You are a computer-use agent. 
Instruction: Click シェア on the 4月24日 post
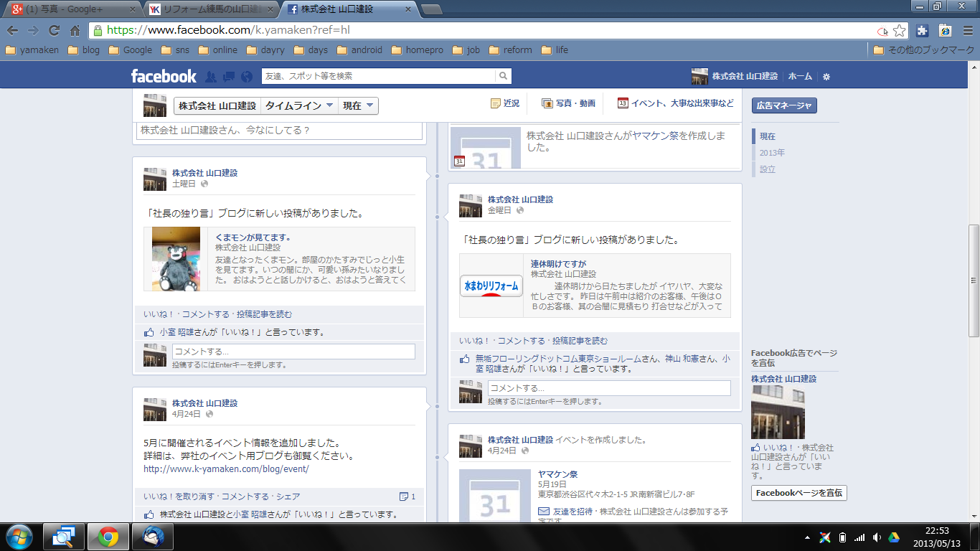tap(288, 496)
